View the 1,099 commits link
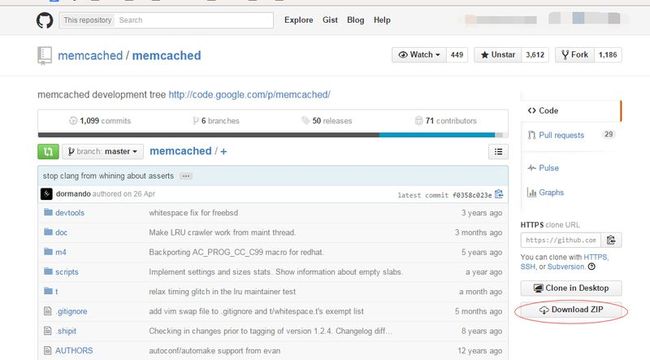This screenshot has width=650, height=360. (100, 121)
